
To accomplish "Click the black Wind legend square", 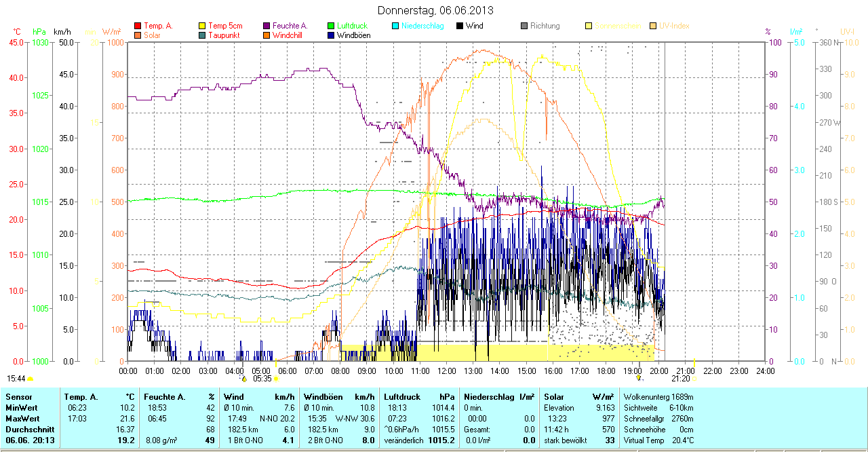I will (460, 26).
